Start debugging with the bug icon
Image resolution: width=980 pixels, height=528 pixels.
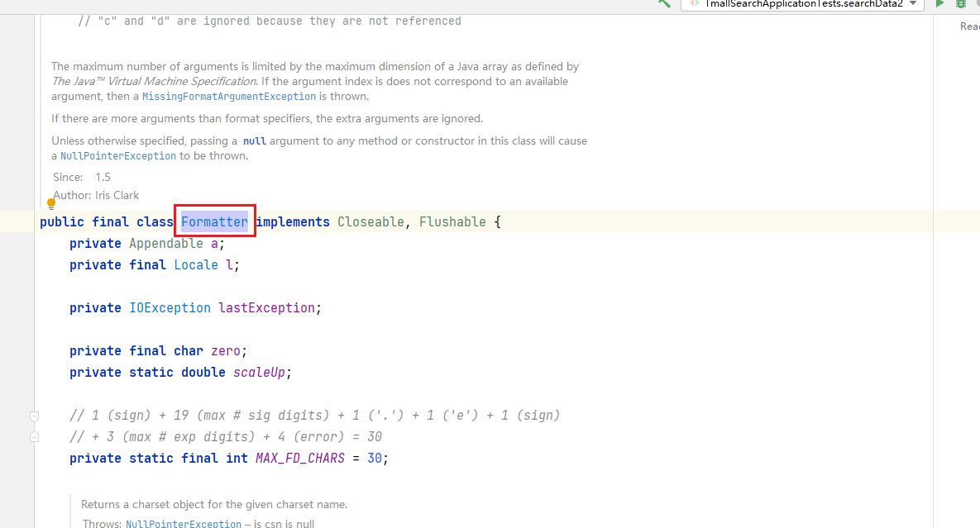click(961, 4)
